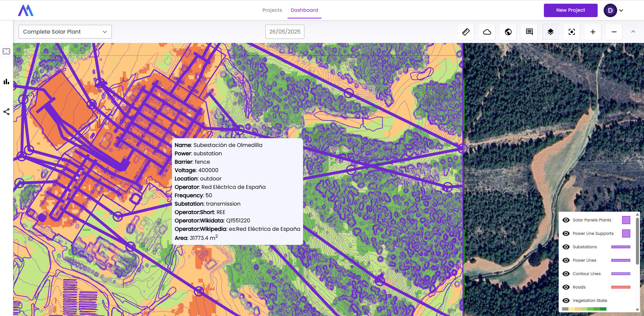Hide the Solar Panels Plants layer
Screen dimensions: 644x316
[566, 220]
